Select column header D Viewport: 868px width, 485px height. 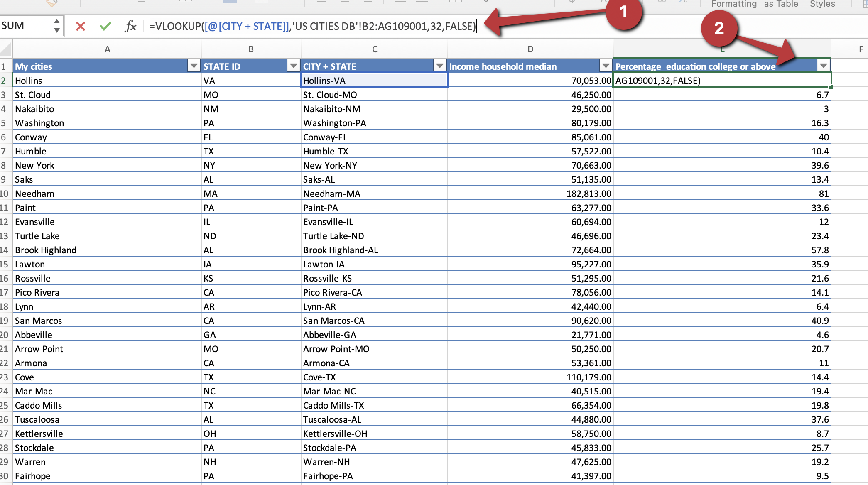[x=530, y=49]
